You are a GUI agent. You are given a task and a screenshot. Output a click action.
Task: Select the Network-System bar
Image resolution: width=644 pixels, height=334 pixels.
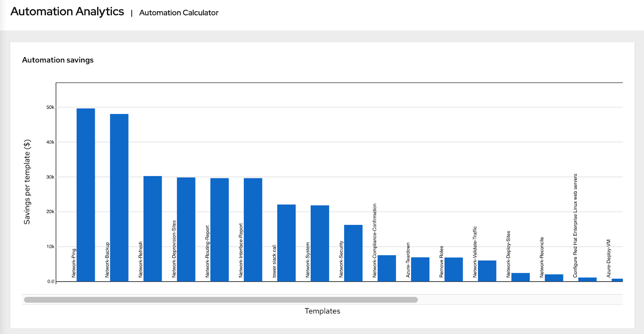click(x=320, y=243)
